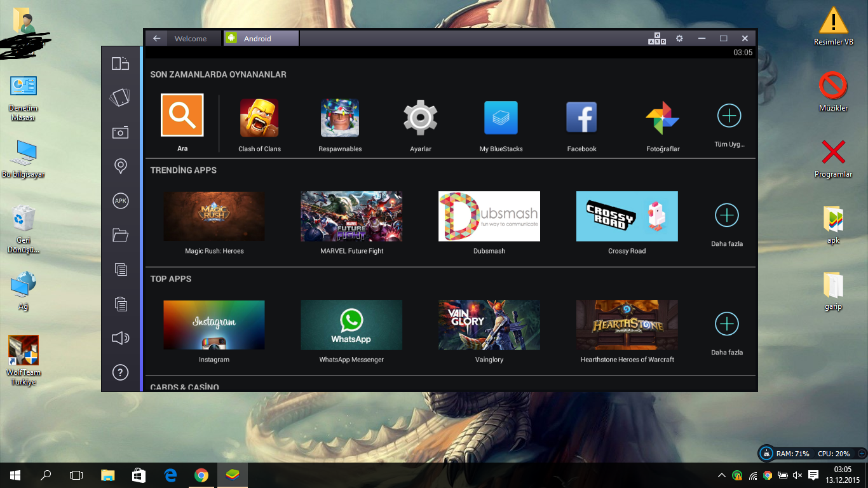Open the WASD keyboard mapping icon
868x488 pixels.
tap(657, 39)
